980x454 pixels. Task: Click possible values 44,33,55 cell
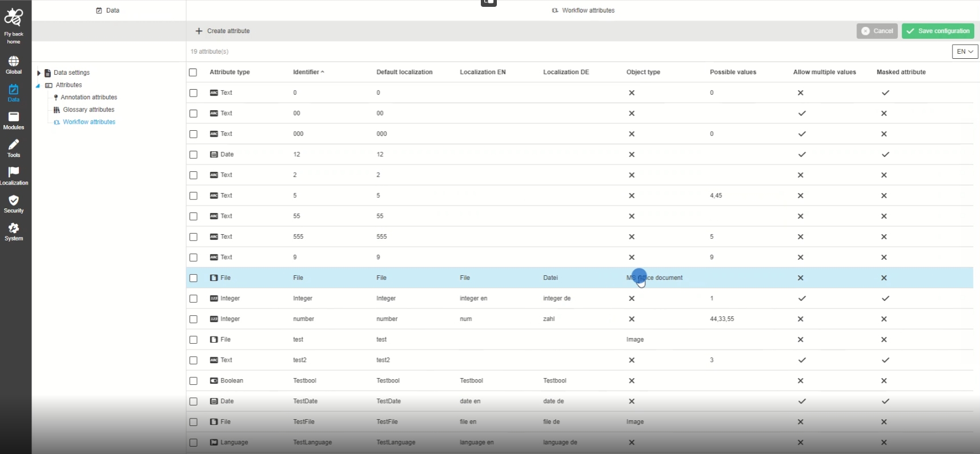click(x=722, y=319)
